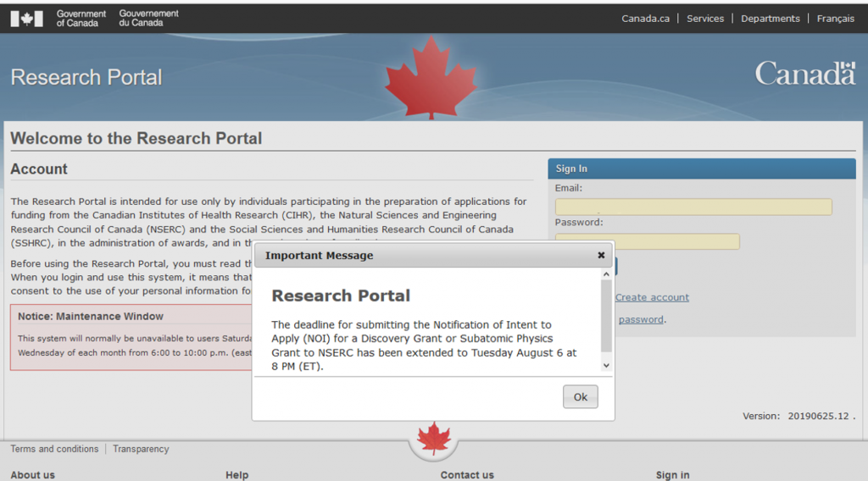Close the Important Message dialog

[601, 255]
